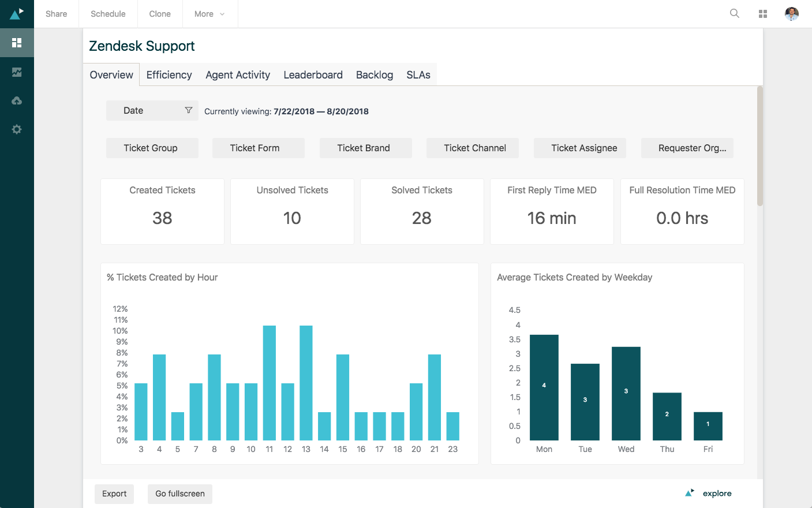Click the Fri bar in weekday chart

click(708, 426)
